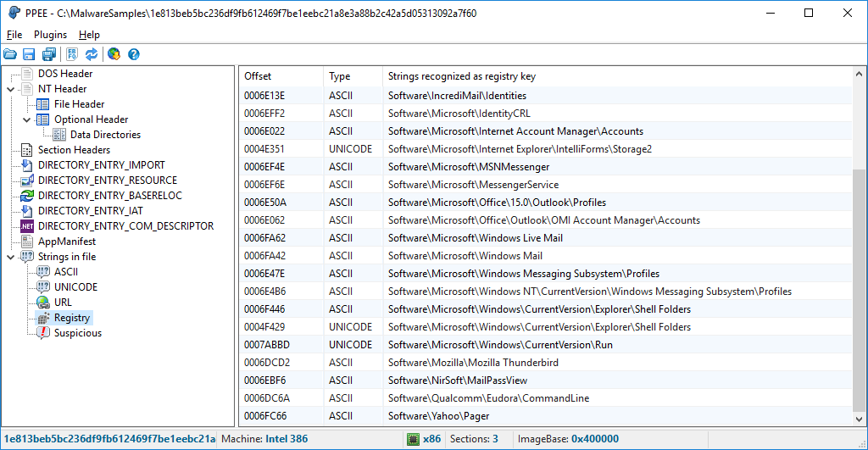
Task: Click the refresh arrows toolbar icon
Action: tap(92, 54)
